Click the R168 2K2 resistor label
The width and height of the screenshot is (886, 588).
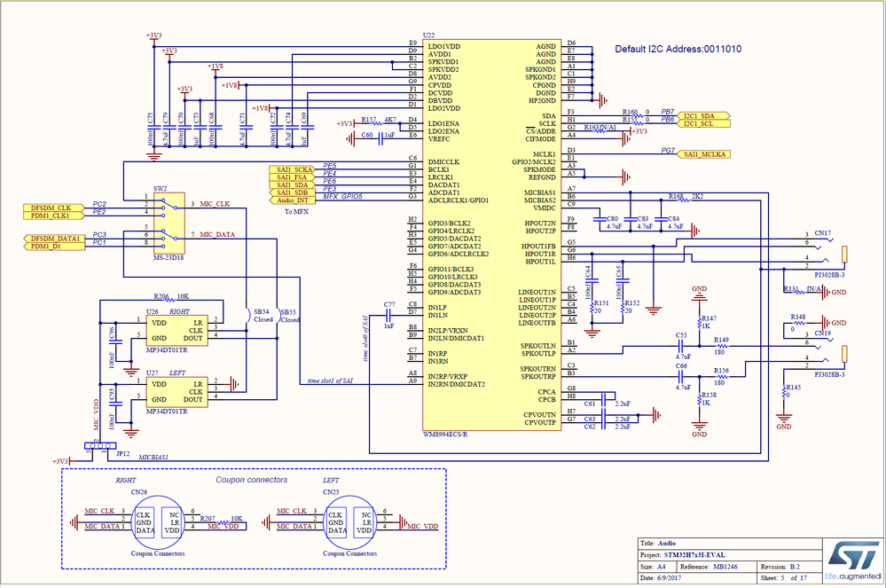(x=686, y=196)
